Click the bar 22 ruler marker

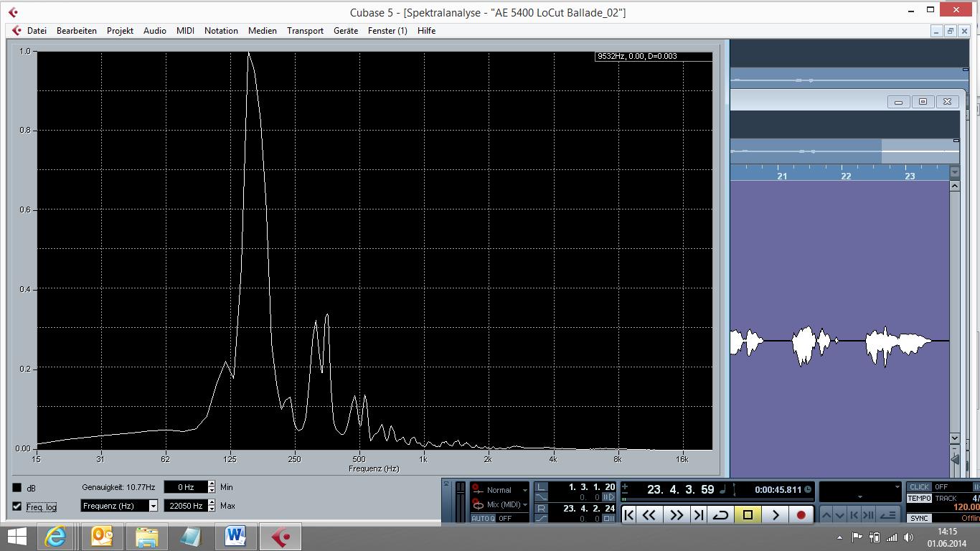coord(846,176)
